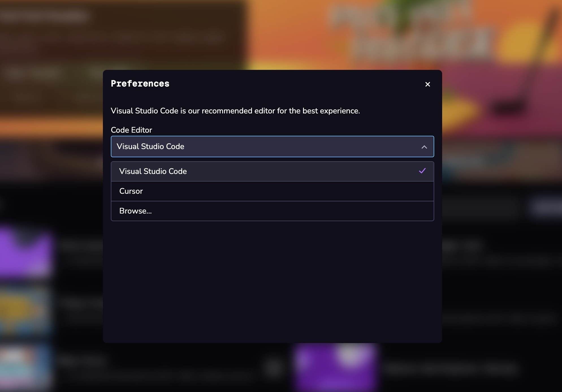Click the Preferences dialog title
This screenshot has height=392, width=562.
click(140, 84)
